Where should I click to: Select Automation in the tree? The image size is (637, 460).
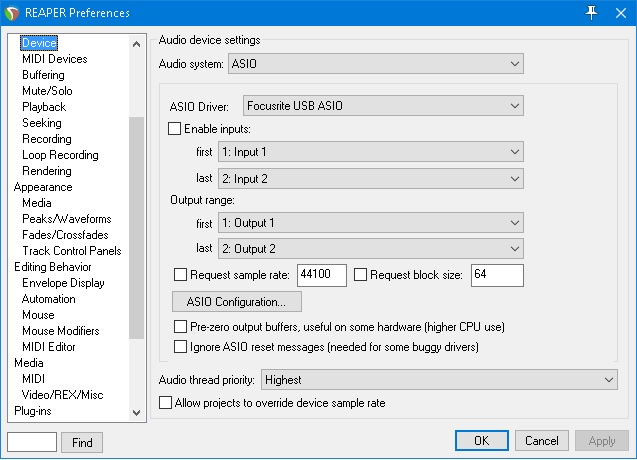pyautogui.click(x=49, y=299)
